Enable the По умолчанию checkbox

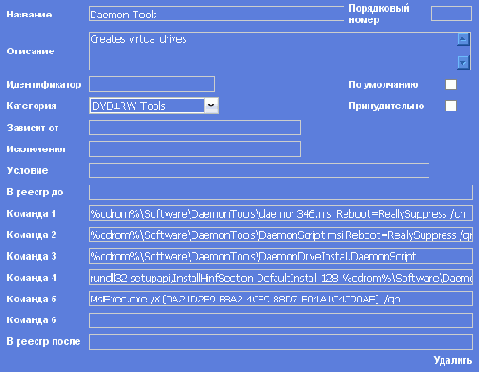451,84
